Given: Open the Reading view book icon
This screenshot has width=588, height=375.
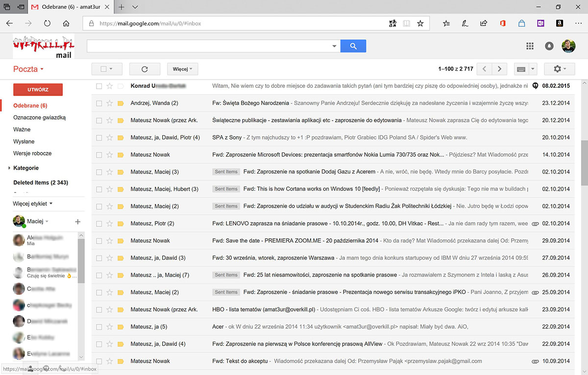Looking at the screenshot, I should click(406, 23).
